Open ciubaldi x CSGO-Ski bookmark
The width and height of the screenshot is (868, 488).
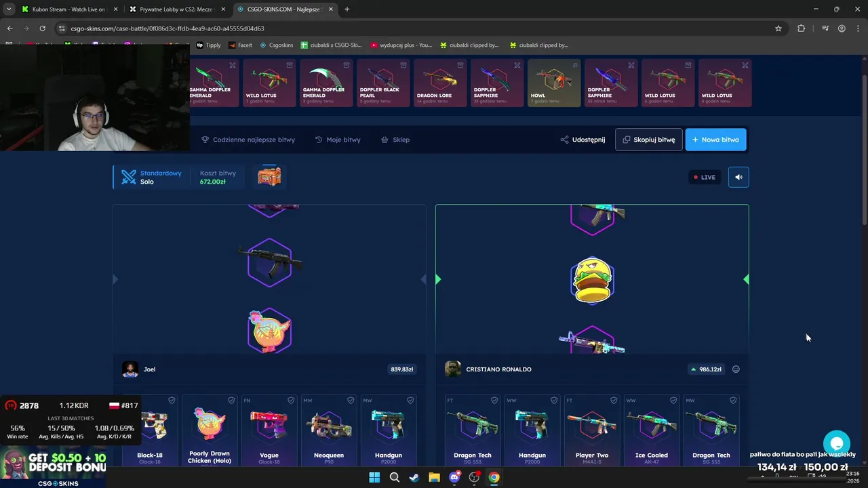point(331,45)
